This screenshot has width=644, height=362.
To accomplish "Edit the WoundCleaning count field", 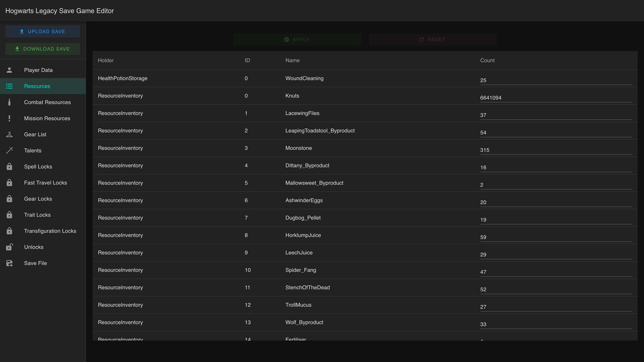I will (x=556, y=80).
